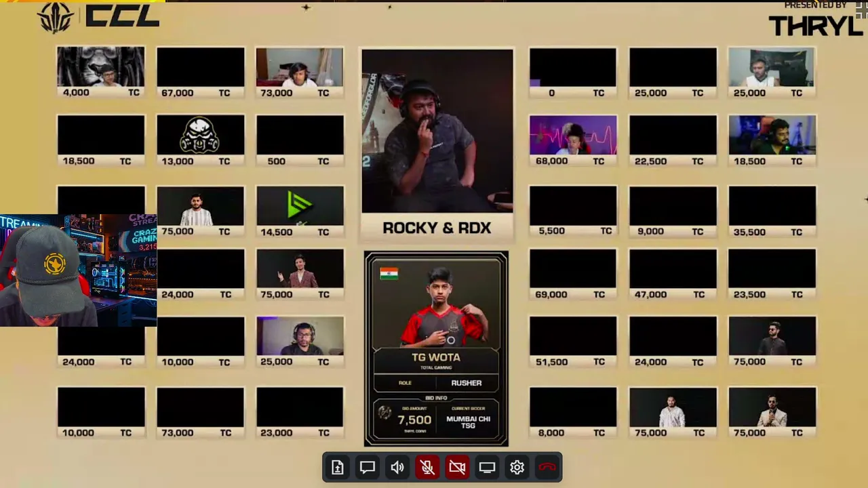Click the THRYL sponsor logo
Image resolution: width=868 pixels, height=488 pixels.
coord(816,25)
